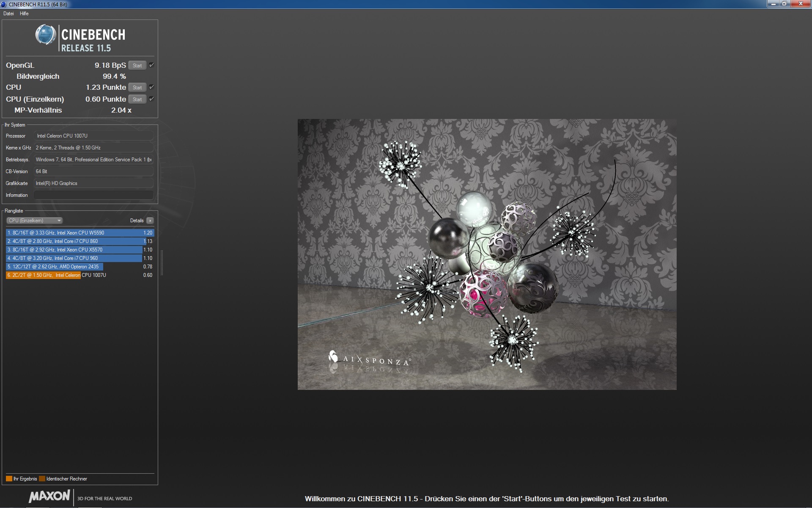The width and height of the screenshot is (812, 508).
Task: Click the CB-Version 64 Bit field
Action: [x=93, y=171]
